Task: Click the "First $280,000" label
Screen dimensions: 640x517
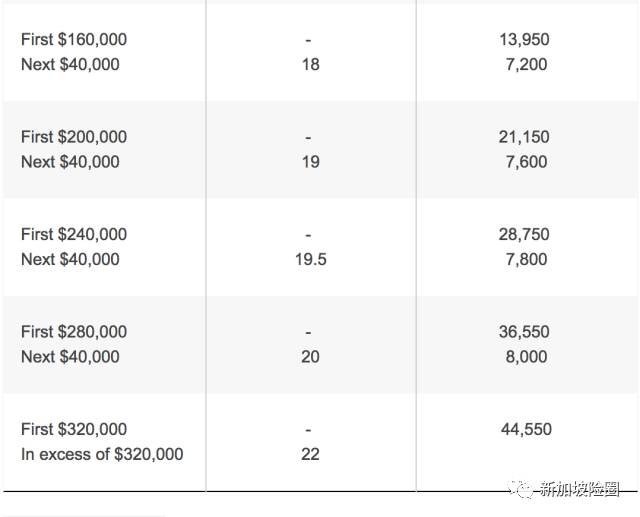Action: pos(74,332)
